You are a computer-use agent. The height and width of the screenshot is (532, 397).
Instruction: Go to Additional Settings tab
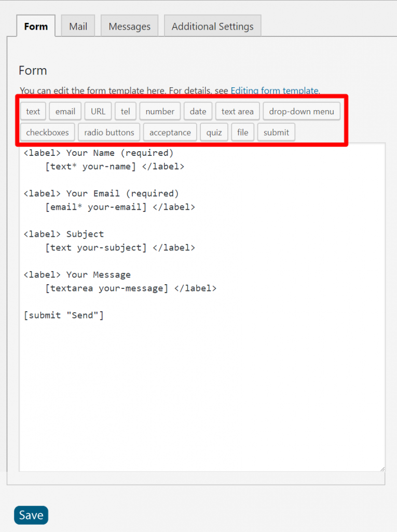tap(213, 26)
